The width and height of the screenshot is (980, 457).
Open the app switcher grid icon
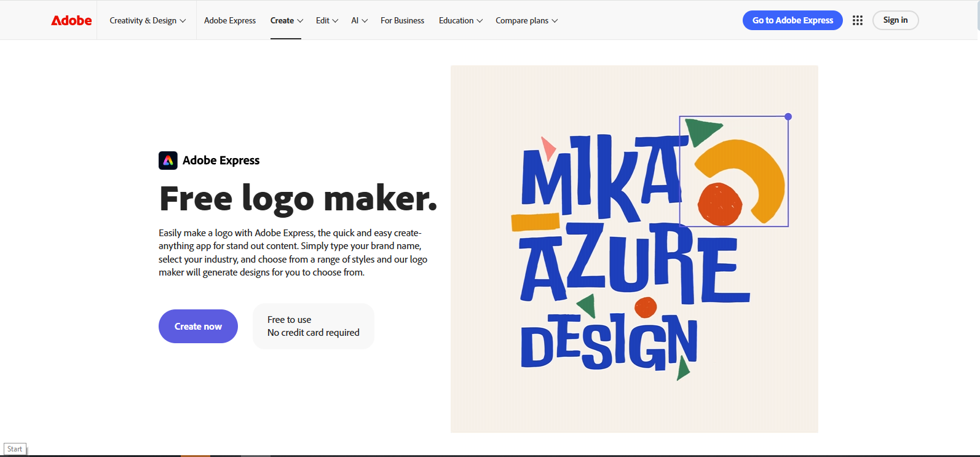click(x=858, y=20)
